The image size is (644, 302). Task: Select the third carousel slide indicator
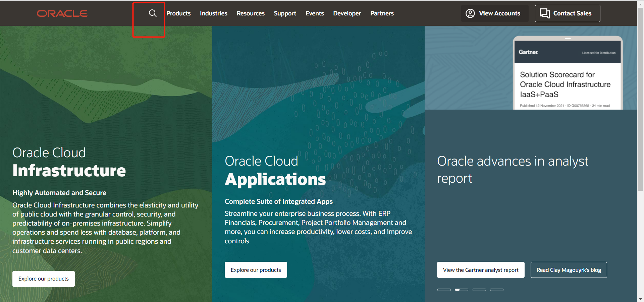[x=479, y=290]
